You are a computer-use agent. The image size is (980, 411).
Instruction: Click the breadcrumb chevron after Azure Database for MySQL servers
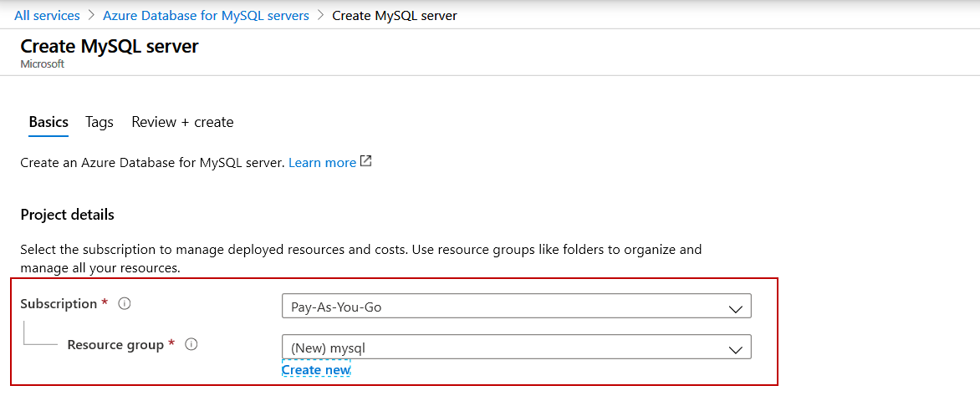320,16
